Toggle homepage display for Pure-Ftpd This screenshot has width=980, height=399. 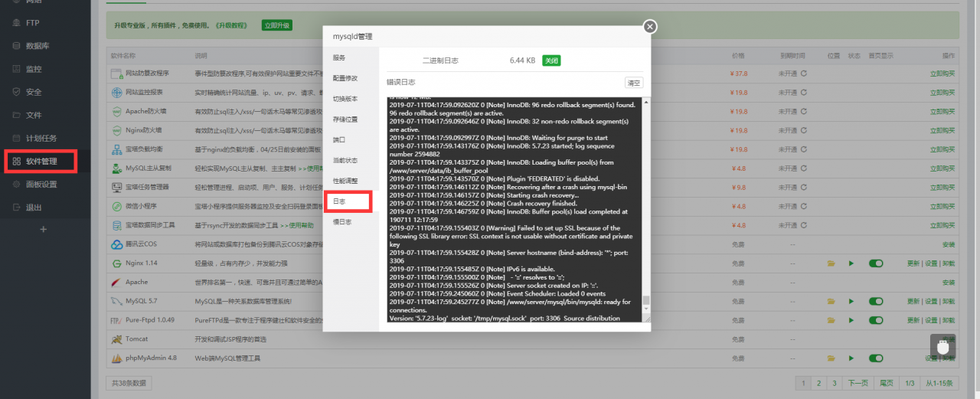tap(877, 320)
